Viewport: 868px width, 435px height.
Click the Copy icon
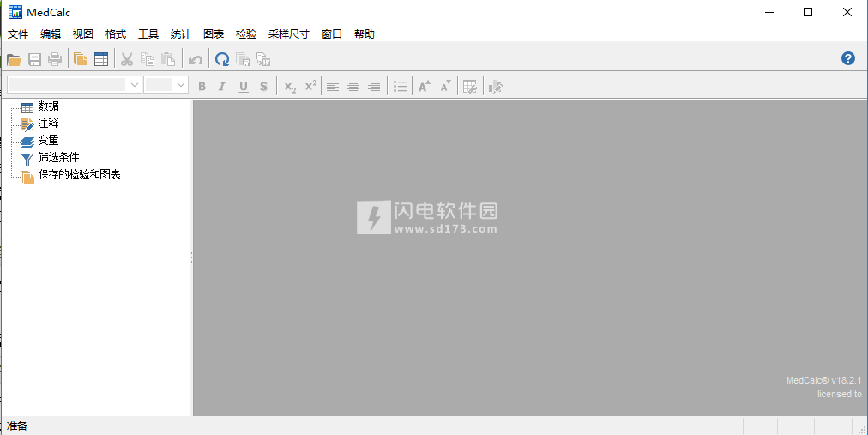click(148, 59)
